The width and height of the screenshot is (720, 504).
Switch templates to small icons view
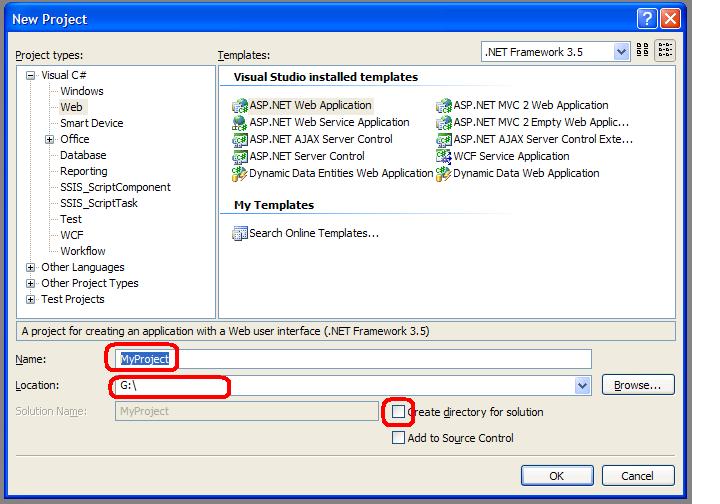(x=665, y=50)
